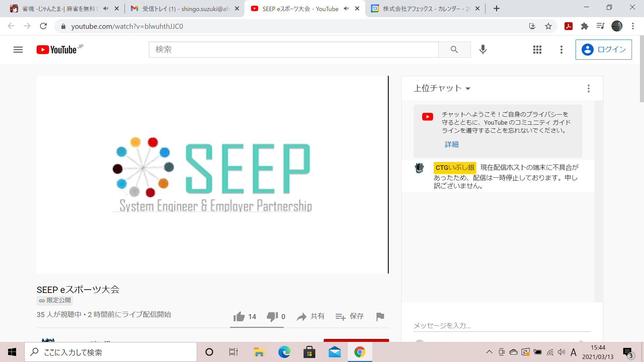Bookmark this page with the star
The width and height of the screenshot is (644, 362).
point(548,26)
